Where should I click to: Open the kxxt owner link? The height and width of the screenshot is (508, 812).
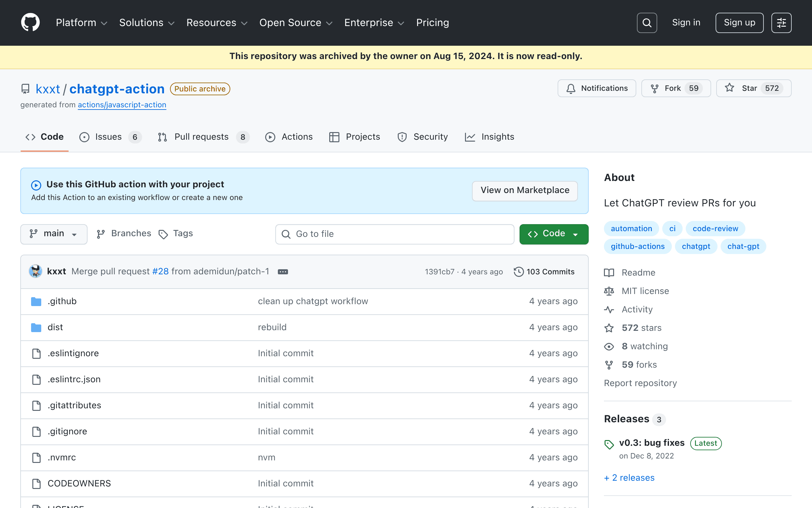48,89
